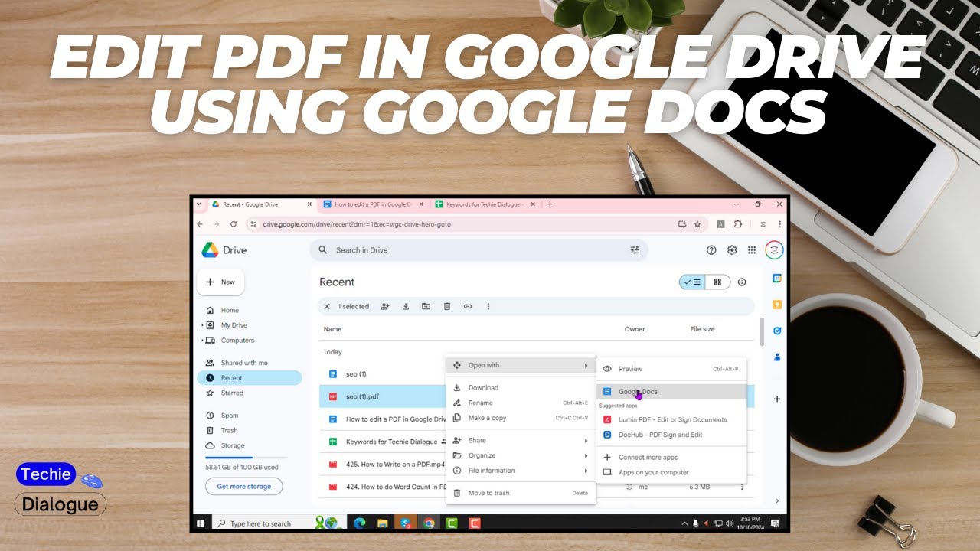The width and height of the screenshot is (980, 551).
Task: Expand the My Drive tree arrow
Action: (x=202, y=325)
